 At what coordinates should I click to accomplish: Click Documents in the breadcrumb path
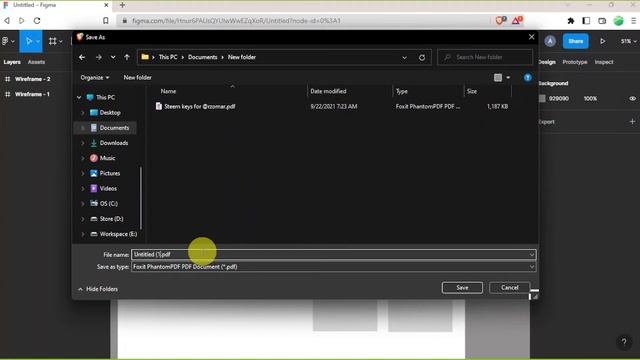coord(202,57)
